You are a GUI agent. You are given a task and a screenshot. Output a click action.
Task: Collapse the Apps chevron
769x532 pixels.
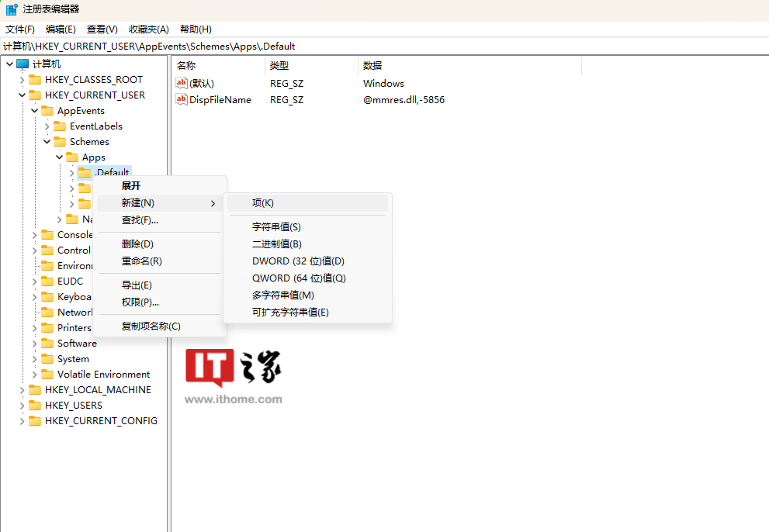tap(59, 157)
